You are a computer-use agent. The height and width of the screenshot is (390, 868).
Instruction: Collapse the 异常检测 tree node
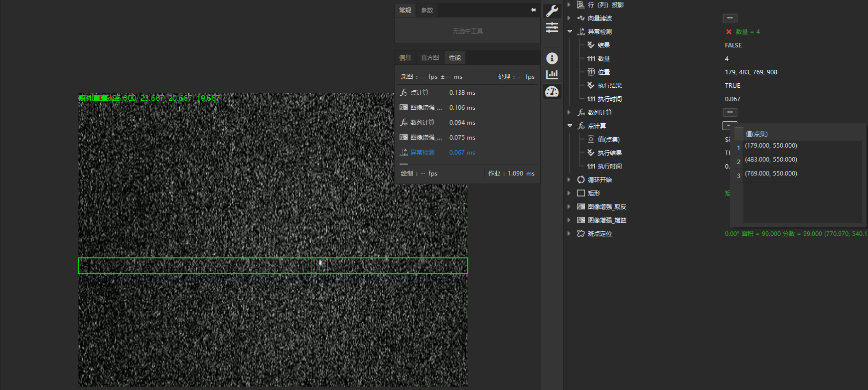click(570, 31)
